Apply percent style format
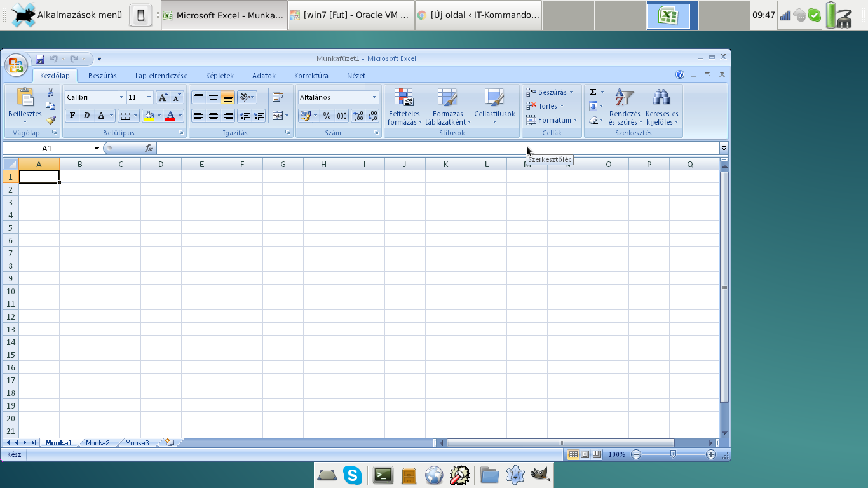Screen dimensions: 868x488 327,116
